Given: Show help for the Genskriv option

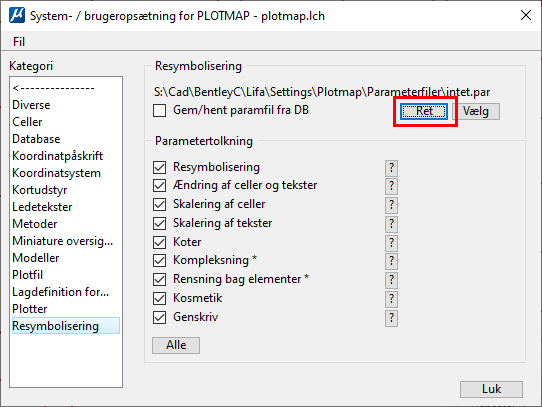Looking at the screenshot, I should coord(391,318).
